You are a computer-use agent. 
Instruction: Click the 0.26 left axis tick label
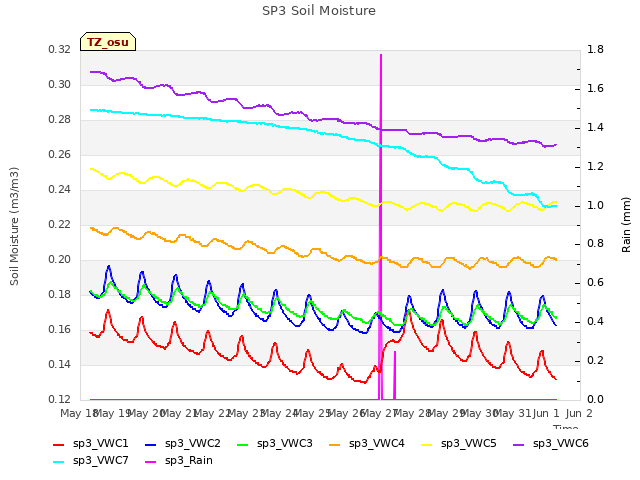(60, 155)
